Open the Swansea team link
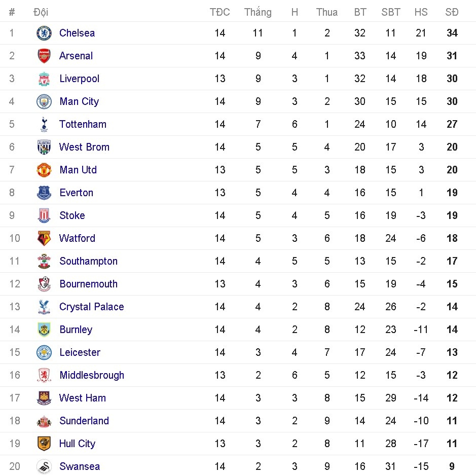Viewport: 476px width, 475px height. [x=80, y=466]
